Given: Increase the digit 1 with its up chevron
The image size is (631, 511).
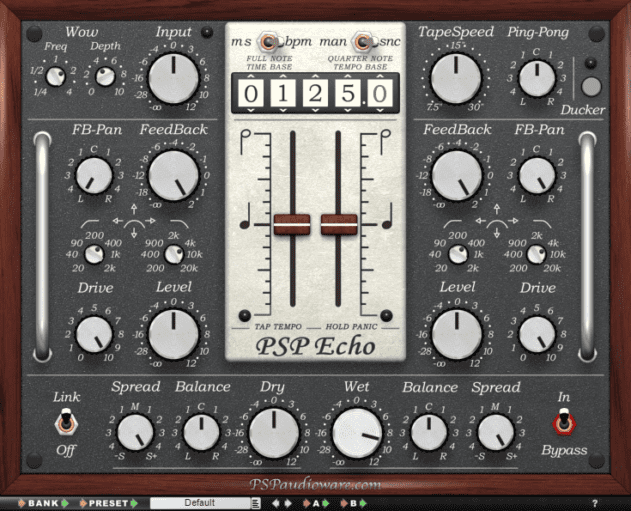Looking at the screenshot, I should click(283, 76).
